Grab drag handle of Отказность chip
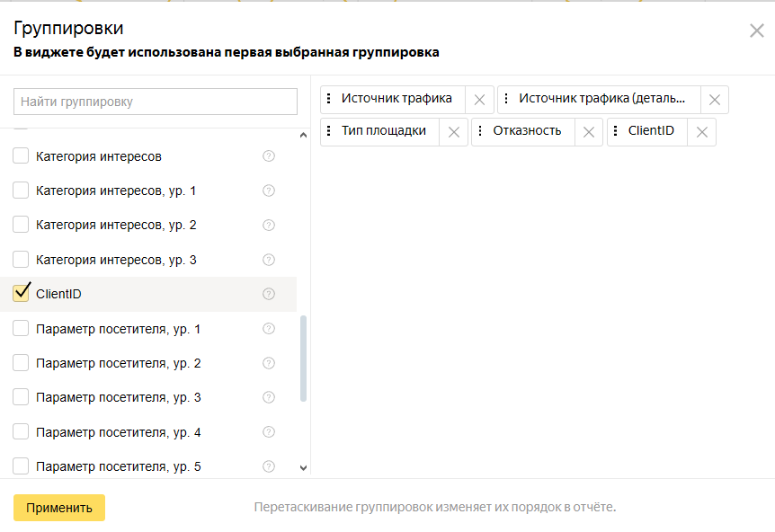 click(x=480, y=131)
